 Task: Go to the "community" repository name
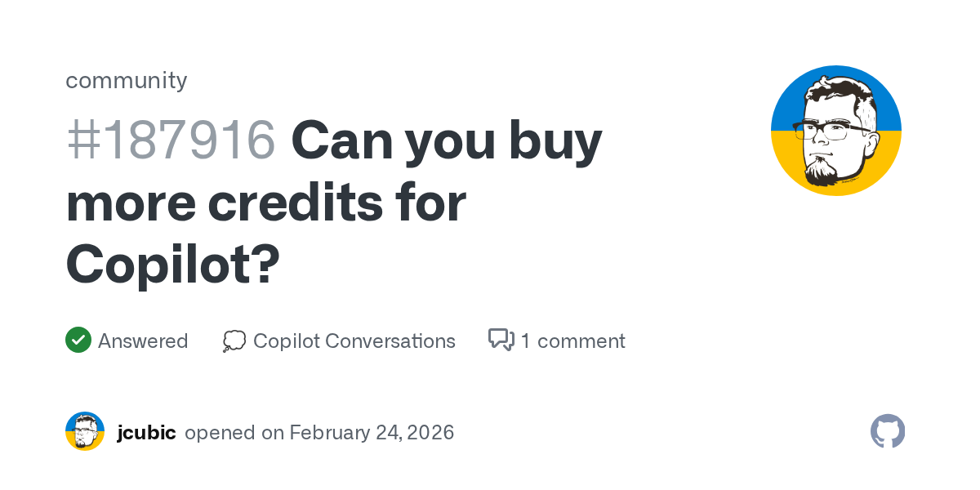pyautogui.click(x=126, y=80)
